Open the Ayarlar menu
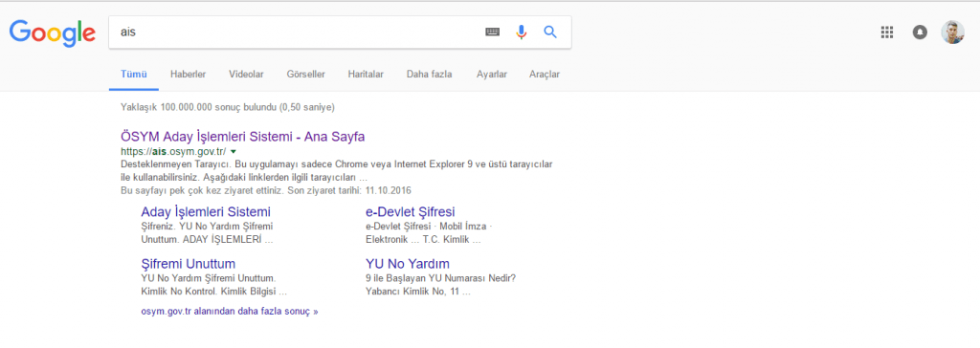Viewport: 980px width, 348px height. [491, 75]
